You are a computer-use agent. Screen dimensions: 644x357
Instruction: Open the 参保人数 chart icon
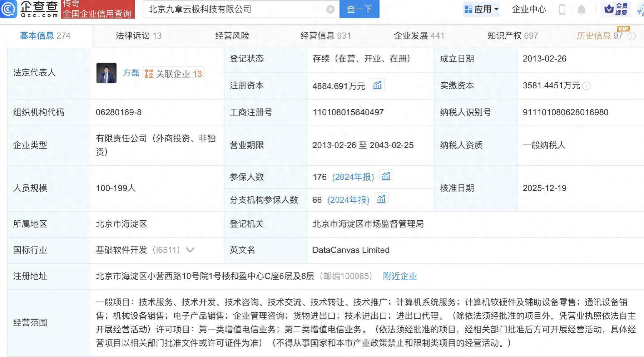click(x=386, y=176)
